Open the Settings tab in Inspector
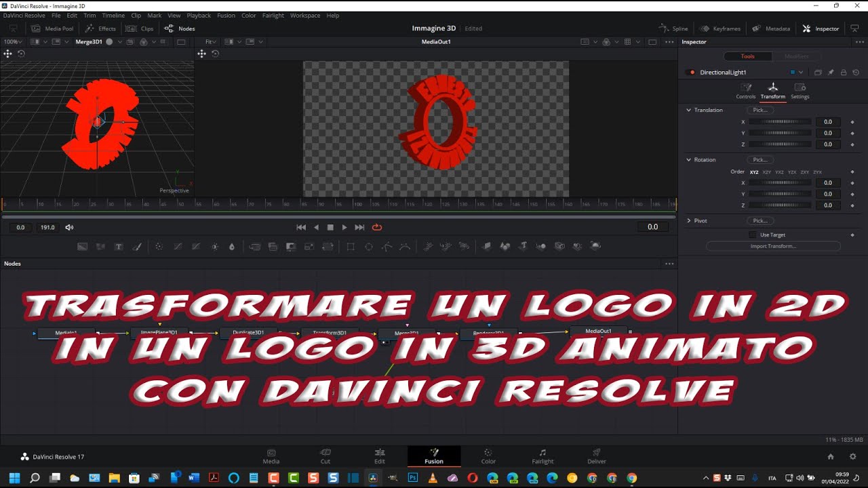This screenshot has width=868, height=488. click(800, 91)
